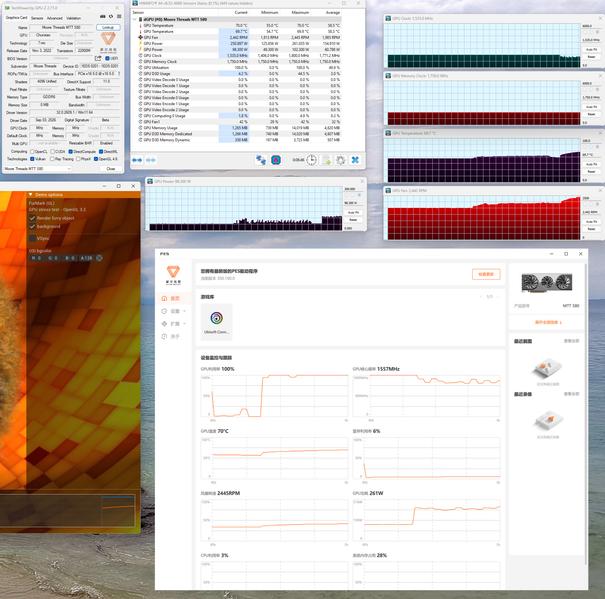
Task: Click the PES window vertical scrollbar
Action: pyautogui.click(x=586, y=413)
